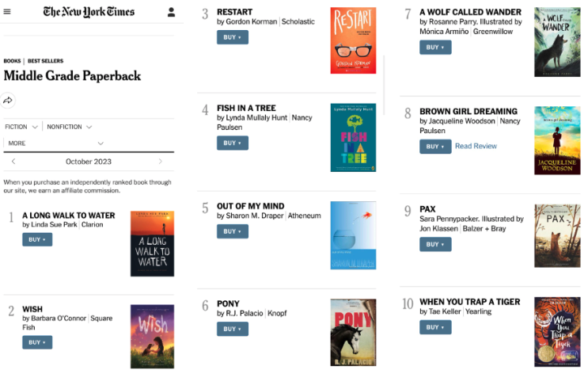Click the share arrow icon
The height and width of the screenshot is (374, 588).
(8, 101)
